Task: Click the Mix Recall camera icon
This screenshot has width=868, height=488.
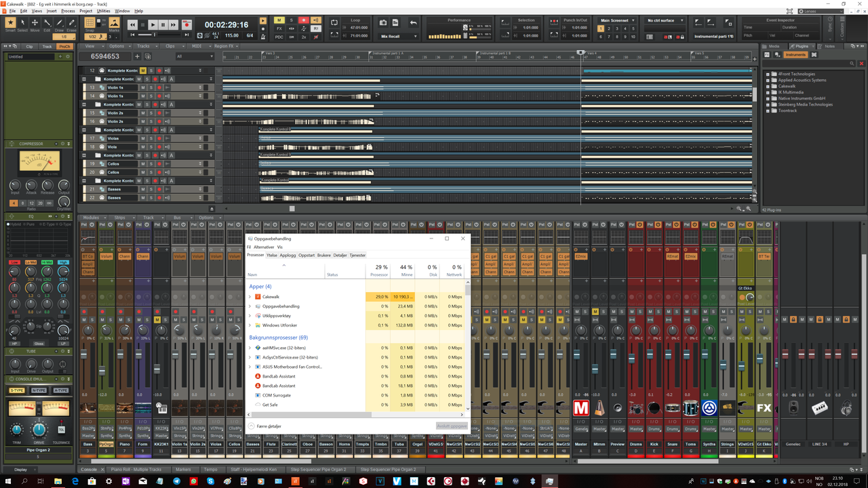Action: (383, 22)
